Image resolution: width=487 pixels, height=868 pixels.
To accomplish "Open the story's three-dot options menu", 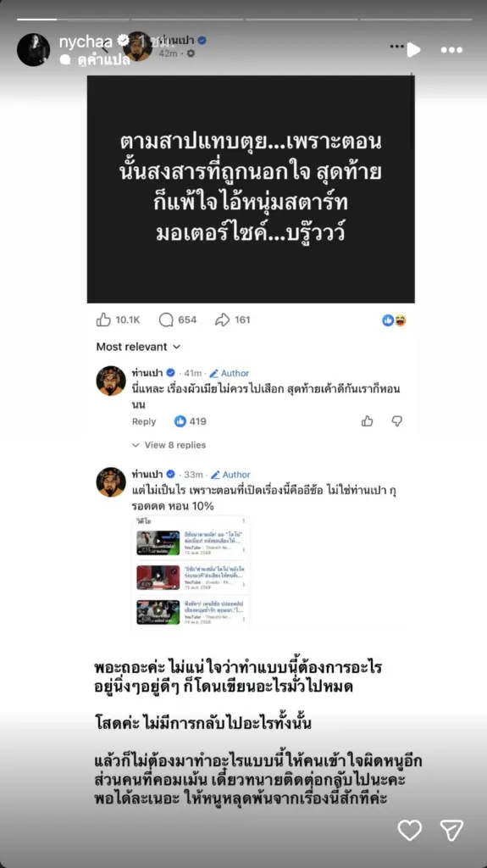I will click(451, 50).
